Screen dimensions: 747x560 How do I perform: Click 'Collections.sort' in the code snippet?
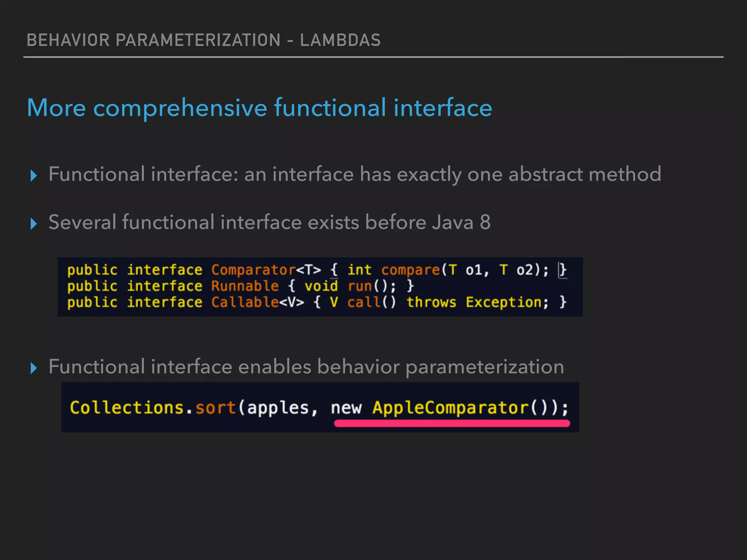coord(153,408)
